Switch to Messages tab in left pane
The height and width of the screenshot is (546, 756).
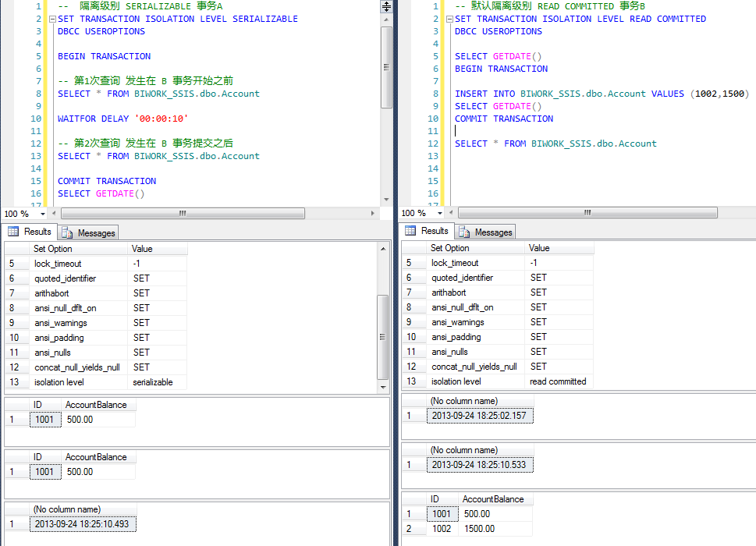coord(89,232)
